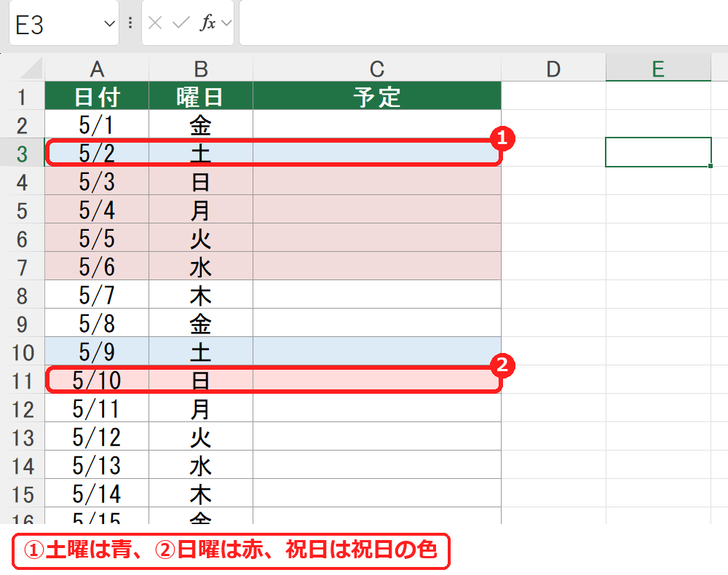The image size is (728, 575).
Task: Open the Name Box dropdown arrow
Action: point(110,23)
